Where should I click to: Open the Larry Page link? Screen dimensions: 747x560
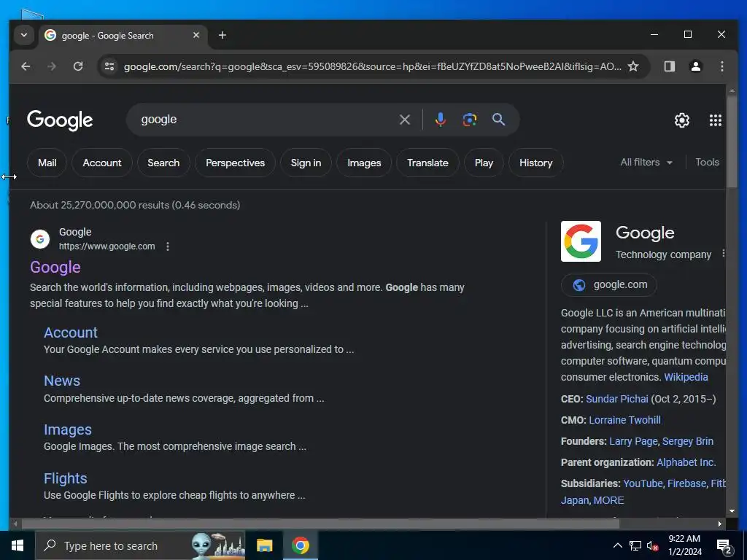[633, 441]
